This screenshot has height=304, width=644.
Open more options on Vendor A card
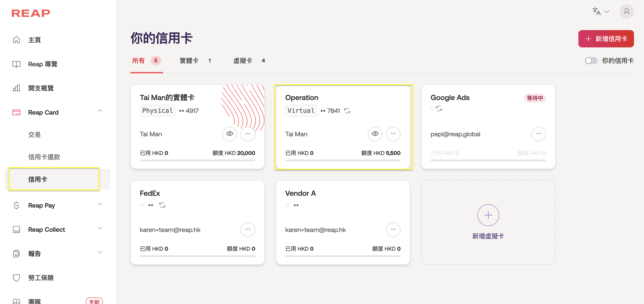pos(393,229)
